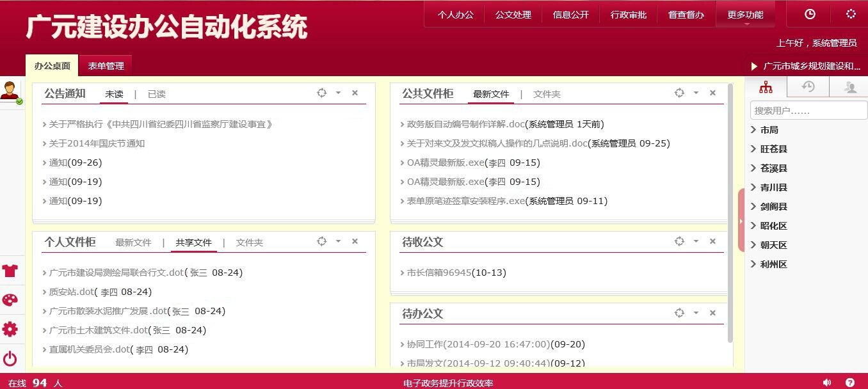Screen dimensions: 868x389
Task: Open the 公文处理 menu
Action: click(x=513, y=15)
